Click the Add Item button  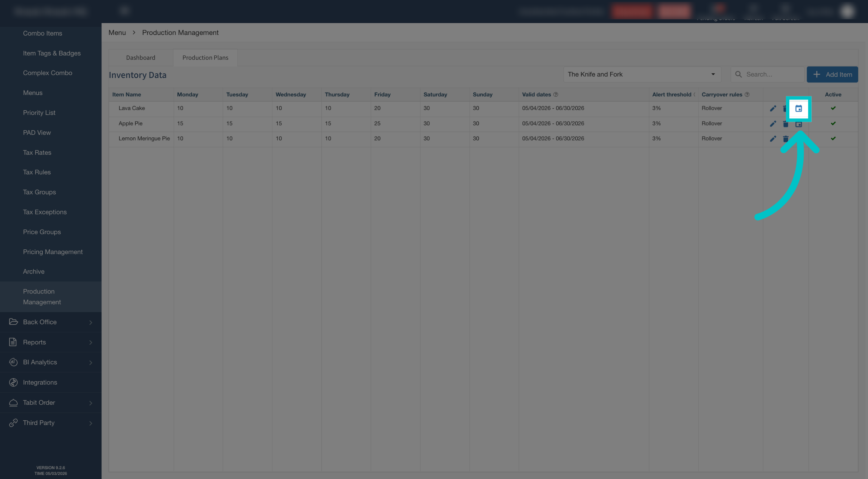832,75
